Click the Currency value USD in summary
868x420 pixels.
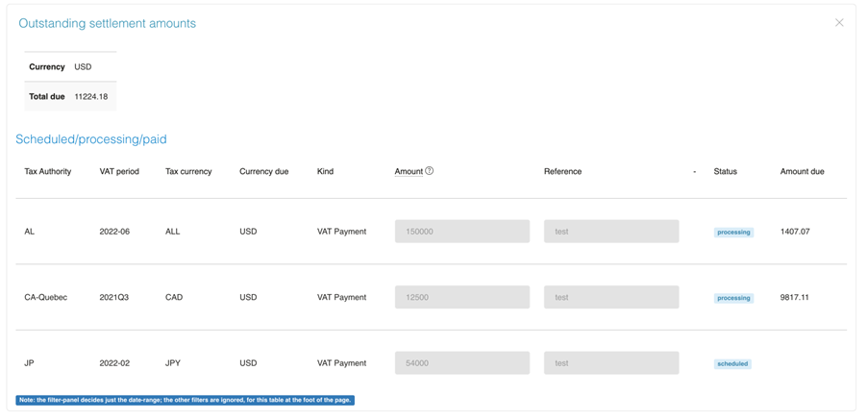pyautogui.click(x=83, y=66)
